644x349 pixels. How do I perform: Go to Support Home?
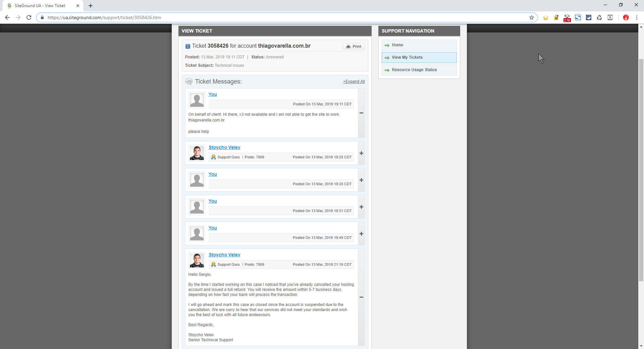click(419, 45)
